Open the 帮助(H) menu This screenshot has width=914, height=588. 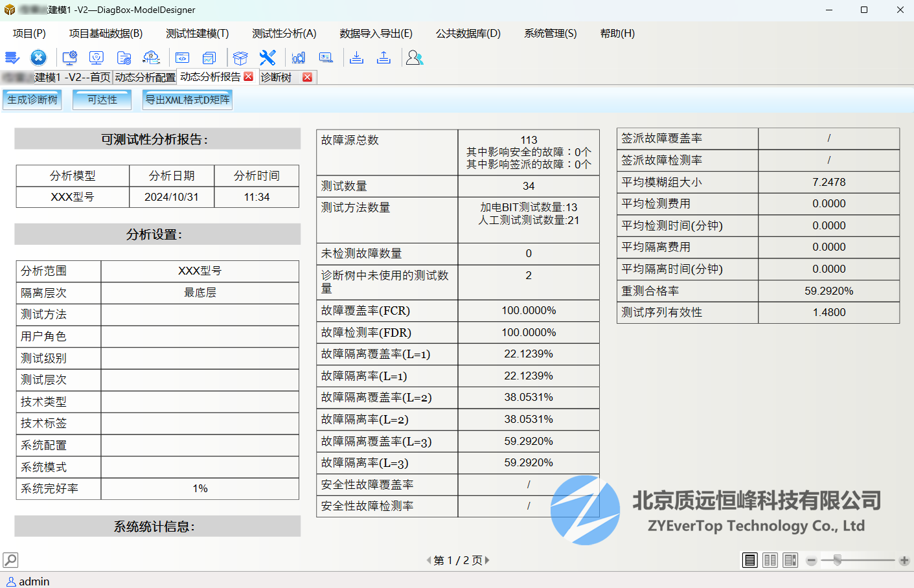617,33
